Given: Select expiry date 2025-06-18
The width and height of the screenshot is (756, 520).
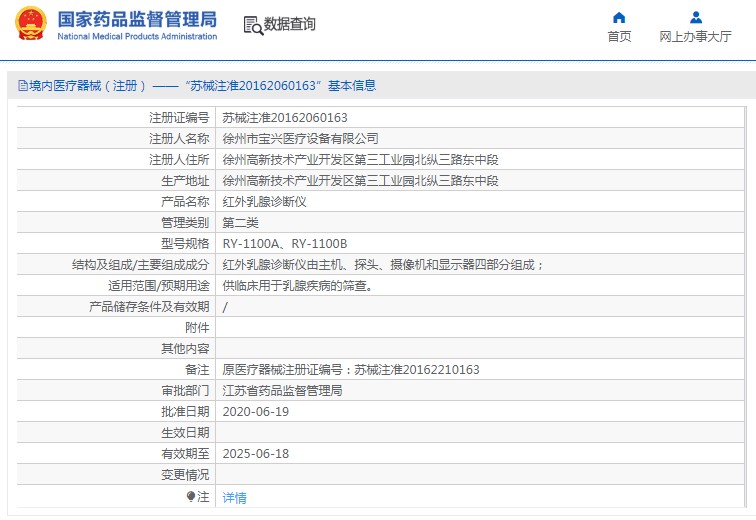Looking at the screenshot, I should 256,453.
